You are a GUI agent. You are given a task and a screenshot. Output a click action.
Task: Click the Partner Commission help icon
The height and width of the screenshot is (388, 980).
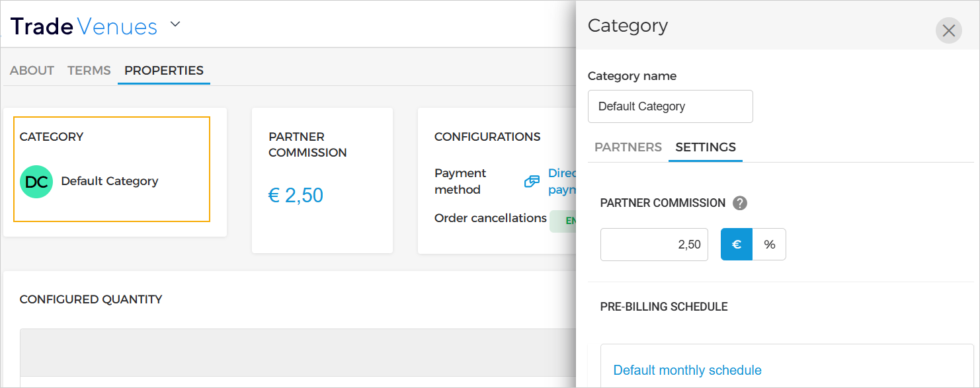740,203
